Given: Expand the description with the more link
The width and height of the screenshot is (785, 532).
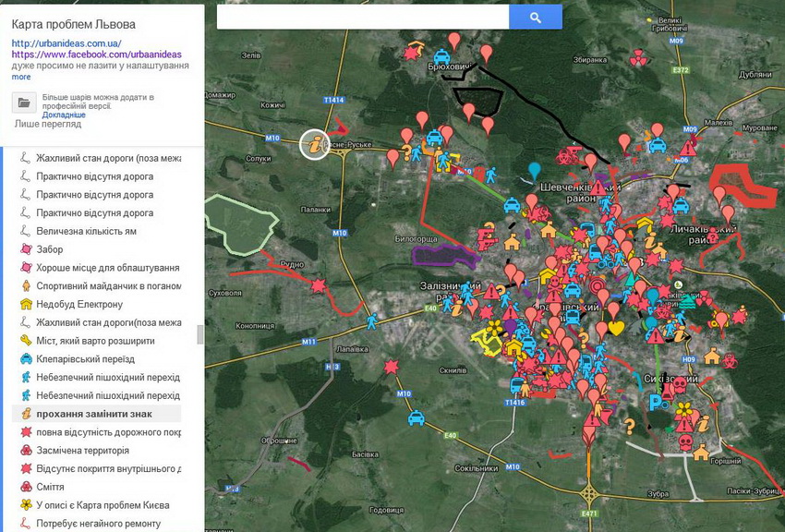Looking at the screenshot, I should point(21,77).
